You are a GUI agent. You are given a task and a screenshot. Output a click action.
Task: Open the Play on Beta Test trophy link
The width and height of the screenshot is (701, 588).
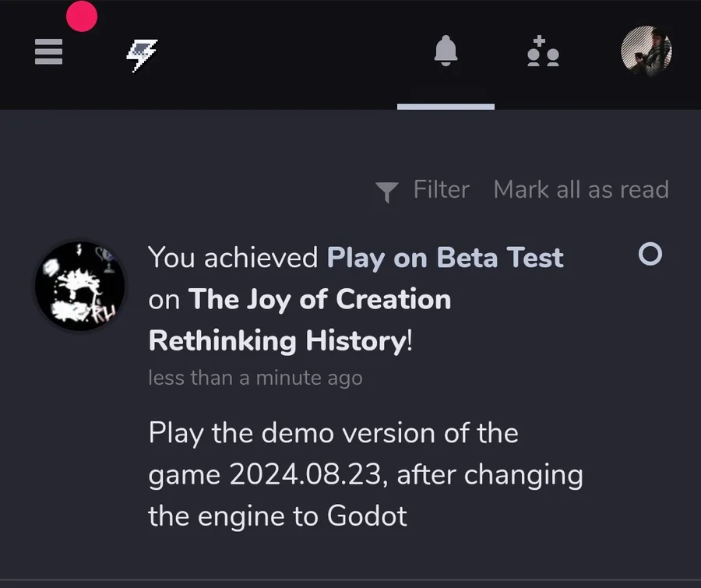445,258
